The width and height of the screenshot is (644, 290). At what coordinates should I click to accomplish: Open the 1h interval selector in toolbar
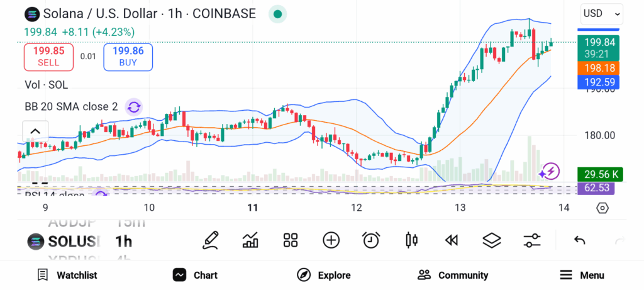(124, 242)
